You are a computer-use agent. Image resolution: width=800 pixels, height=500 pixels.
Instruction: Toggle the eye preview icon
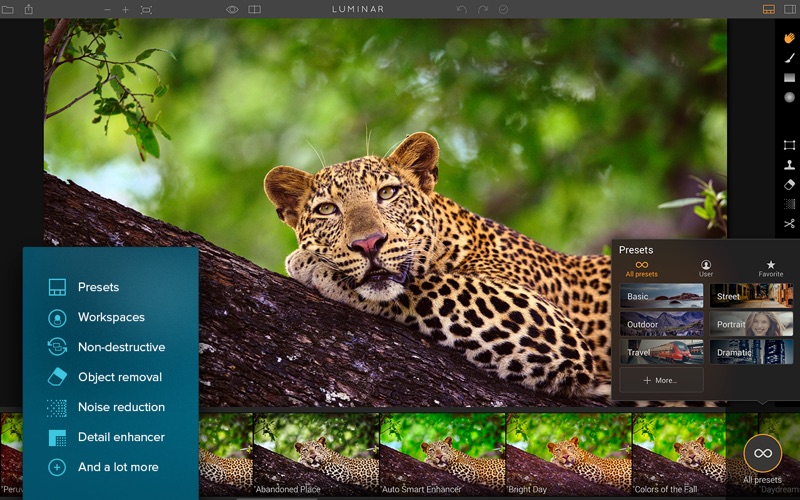pyautogui.click(x=232, y=9)
